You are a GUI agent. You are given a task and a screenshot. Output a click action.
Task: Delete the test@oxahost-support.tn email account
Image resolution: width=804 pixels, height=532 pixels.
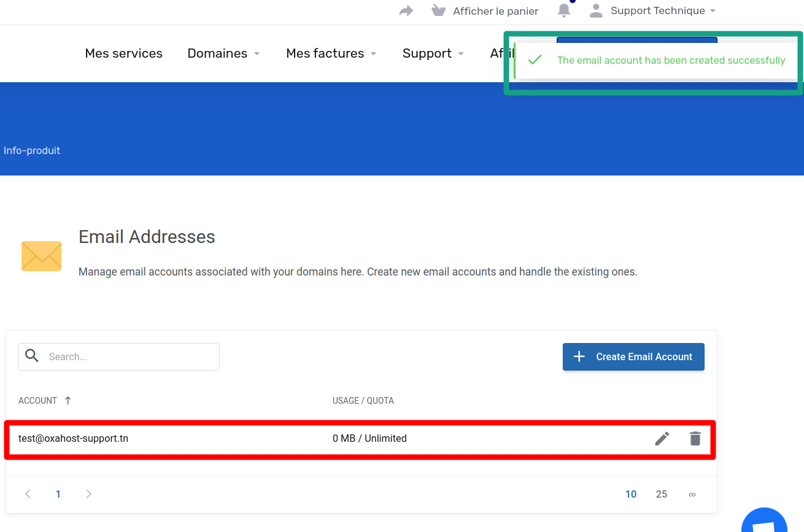click(695, 438)
